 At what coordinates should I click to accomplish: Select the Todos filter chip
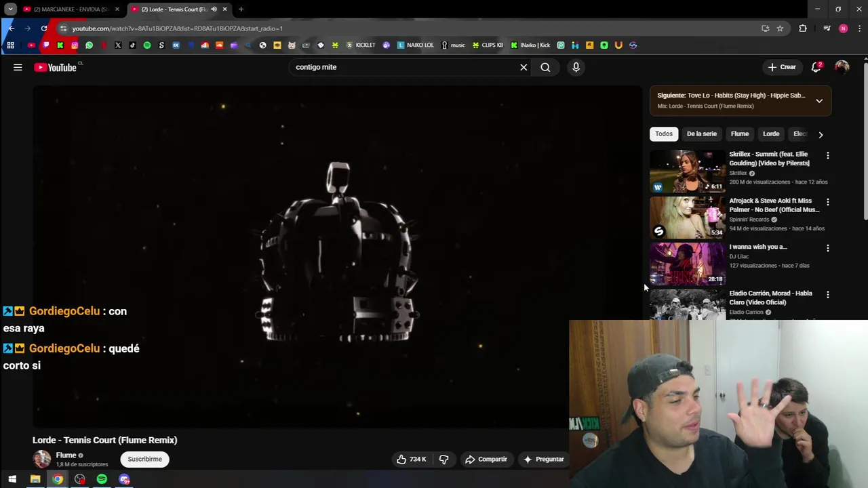pyautogui.click(x=664, y=134)
